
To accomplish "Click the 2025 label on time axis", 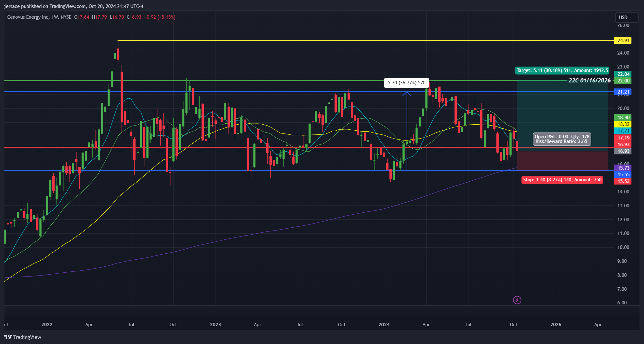I will [x=556, y=325].
